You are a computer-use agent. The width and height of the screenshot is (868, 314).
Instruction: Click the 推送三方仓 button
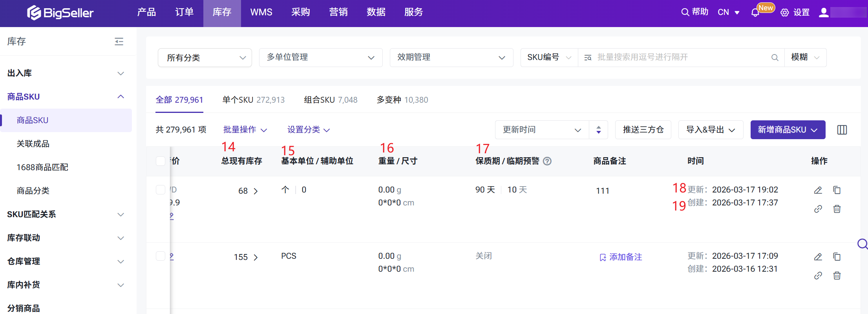pyautogui.click(x=643, y=130)
